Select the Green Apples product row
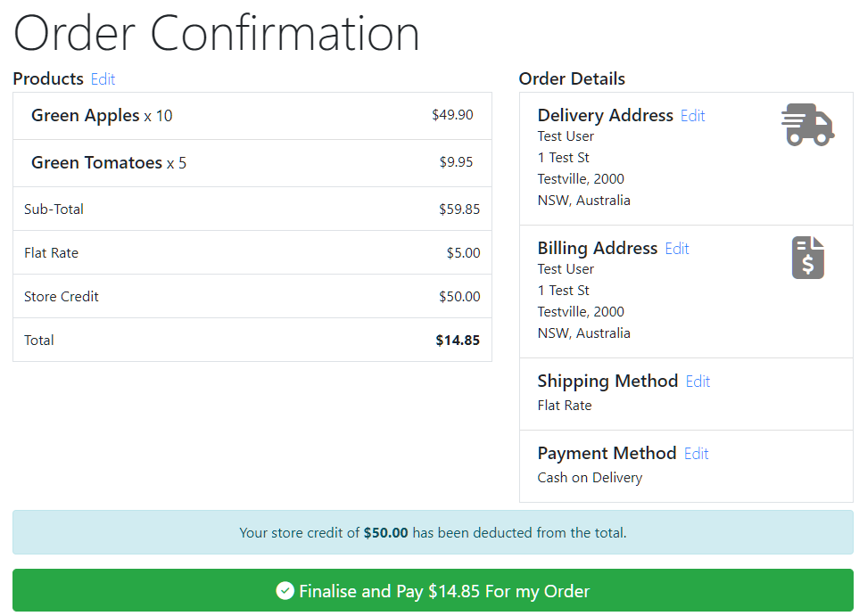The height and width of the screenshot is (616, 859). (x=252, y=116)
